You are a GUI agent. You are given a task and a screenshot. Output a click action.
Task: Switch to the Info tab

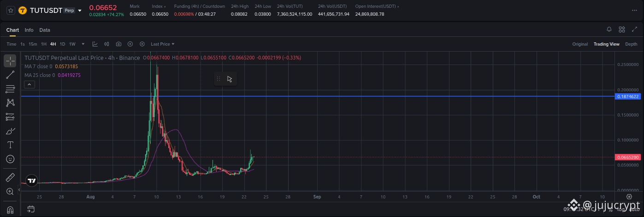29,30
